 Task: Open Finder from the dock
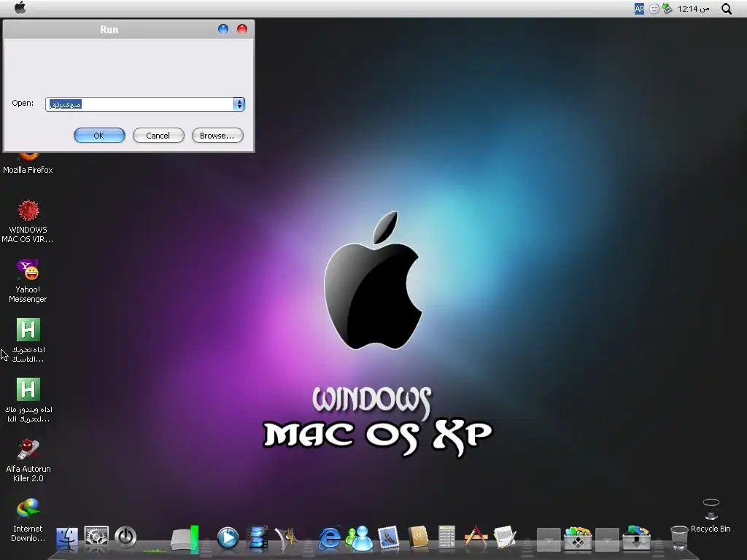point(66,539)
